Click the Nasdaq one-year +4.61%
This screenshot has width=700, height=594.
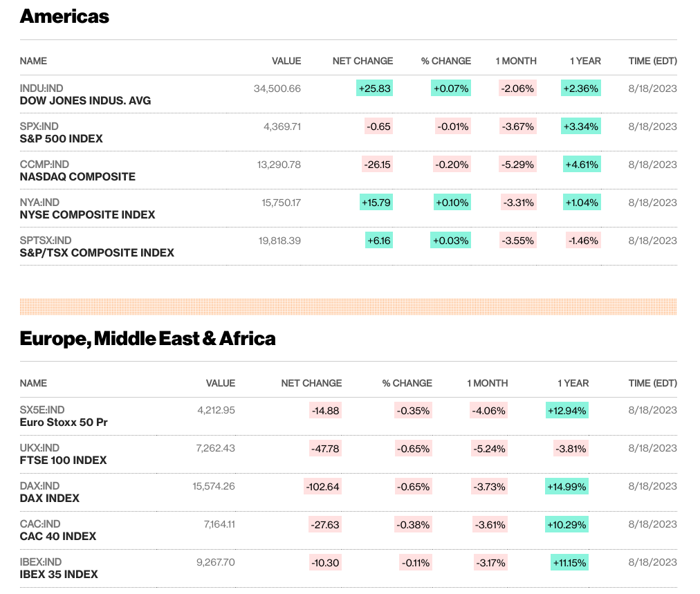582,164
